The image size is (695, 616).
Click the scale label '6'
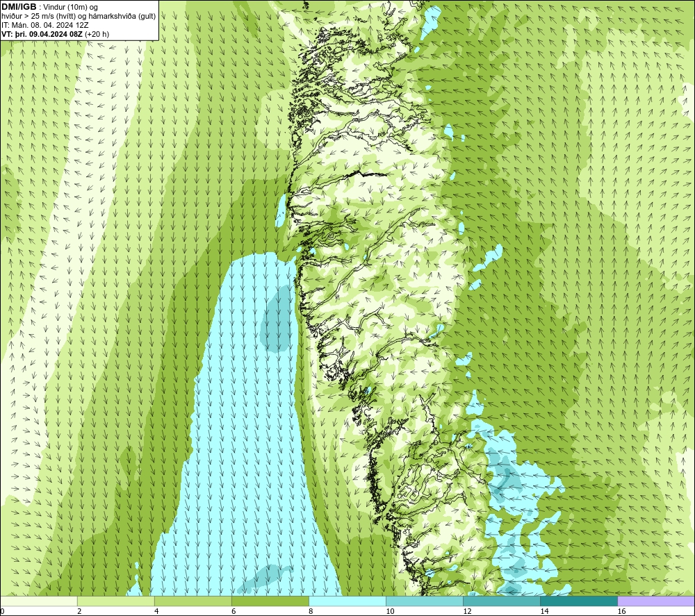coord(234,612)
